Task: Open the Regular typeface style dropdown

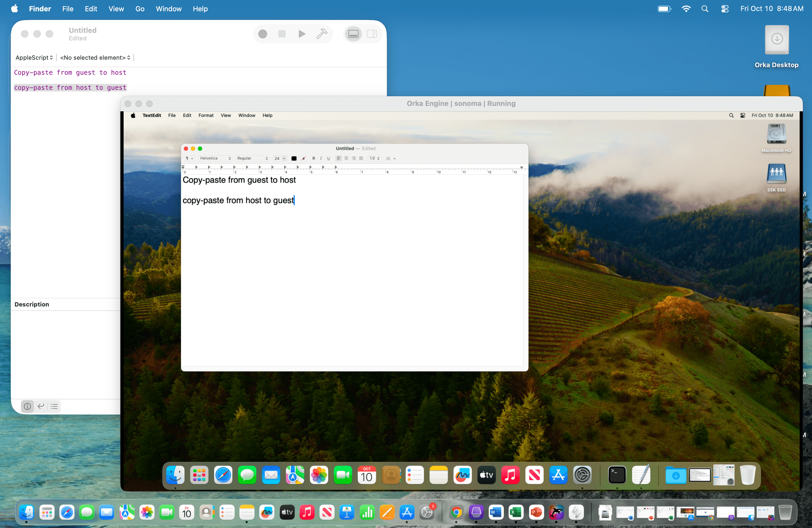Action: click(252, 158)
